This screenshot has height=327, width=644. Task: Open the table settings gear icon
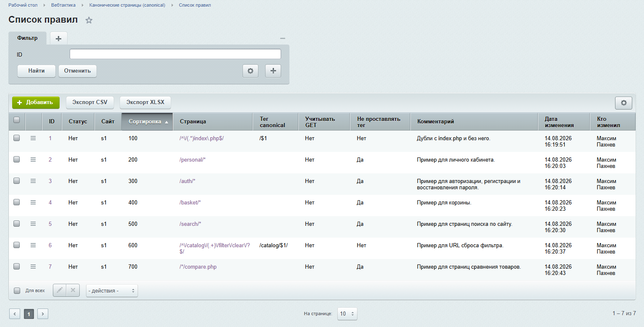[x=623, y=103]
